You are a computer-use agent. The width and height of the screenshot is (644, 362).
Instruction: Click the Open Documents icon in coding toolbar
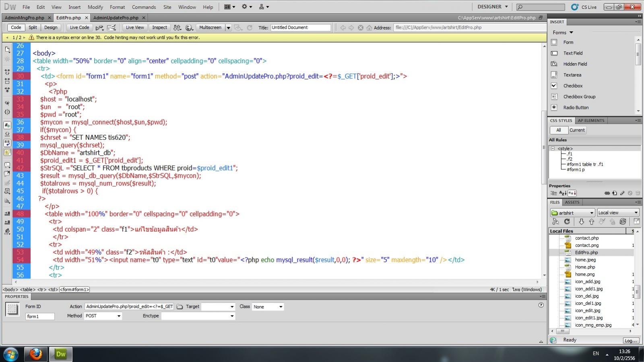click(7, 49)
